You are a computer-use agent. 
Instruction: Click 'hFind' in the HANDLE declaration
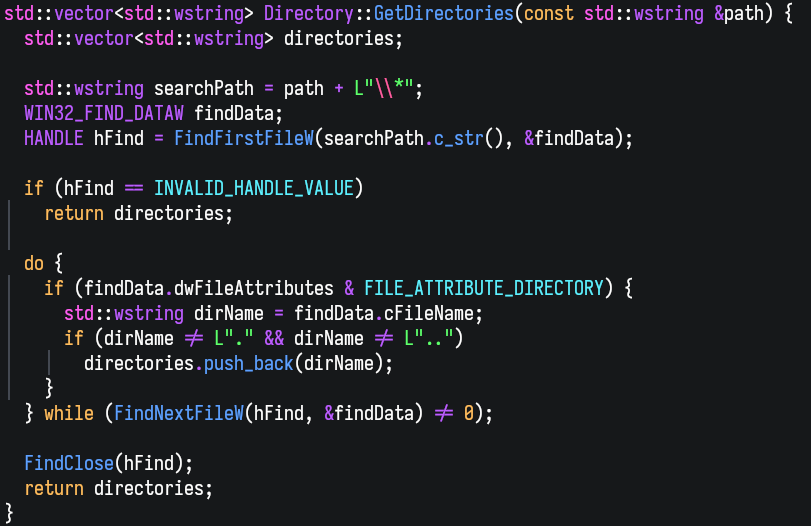(118, 138)
